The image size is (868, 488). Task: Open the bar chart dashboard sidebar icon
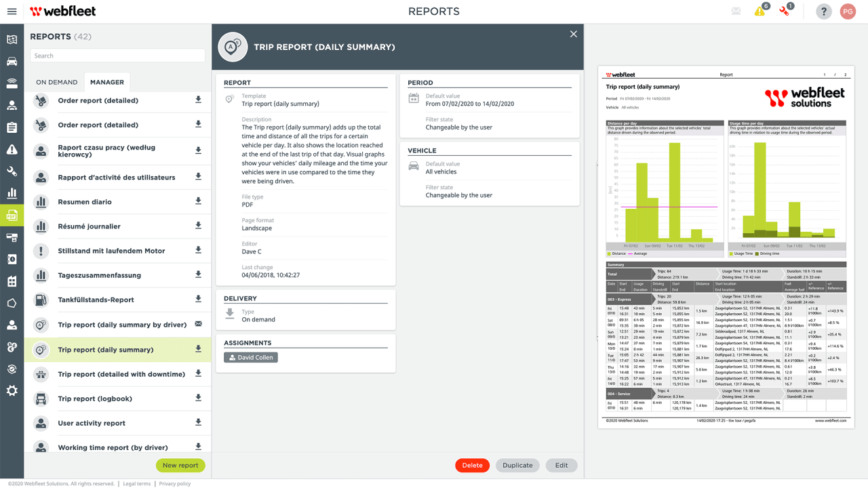tap(12, 194)
